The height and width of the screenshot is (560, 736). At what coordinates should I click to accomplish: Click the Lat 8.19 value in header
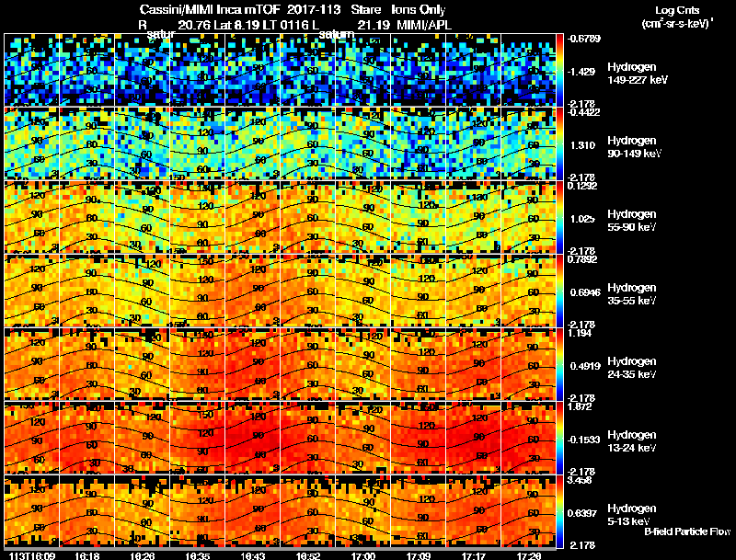(236, 25)
